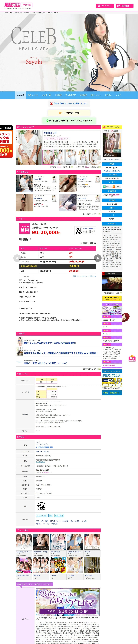Open PLATINUM group shop thumbnail
Screen dimensions: 138x644
point(41,565)
